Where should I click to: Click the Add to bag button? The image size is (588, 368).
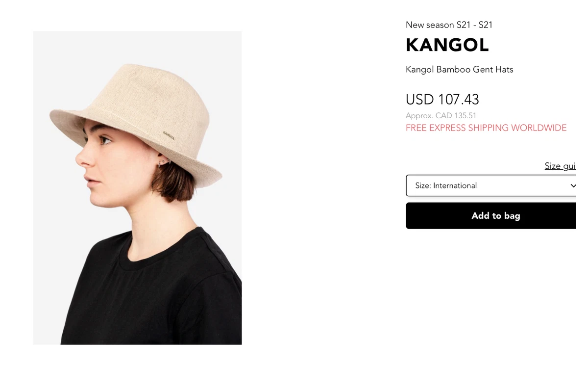pyautogui.click(x=491, y=215)
